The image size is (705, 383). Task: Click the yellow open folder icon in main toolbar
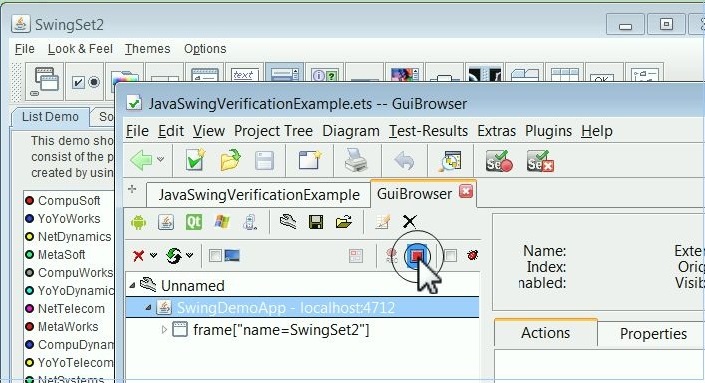(230, 160)
